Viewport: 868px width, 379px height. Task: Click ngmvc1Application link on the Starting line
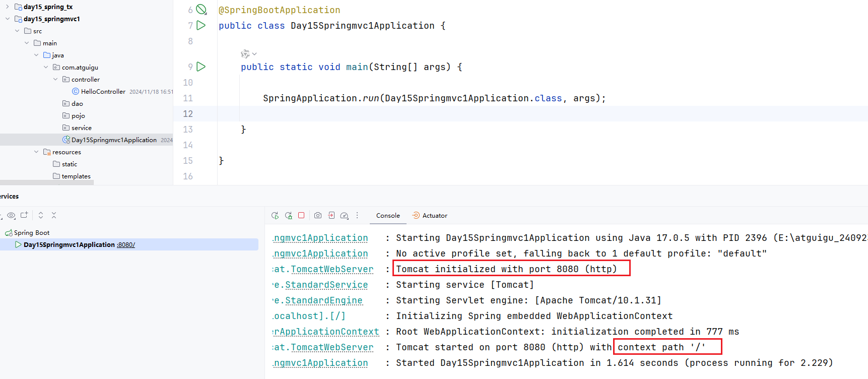(x=320, y=238)
